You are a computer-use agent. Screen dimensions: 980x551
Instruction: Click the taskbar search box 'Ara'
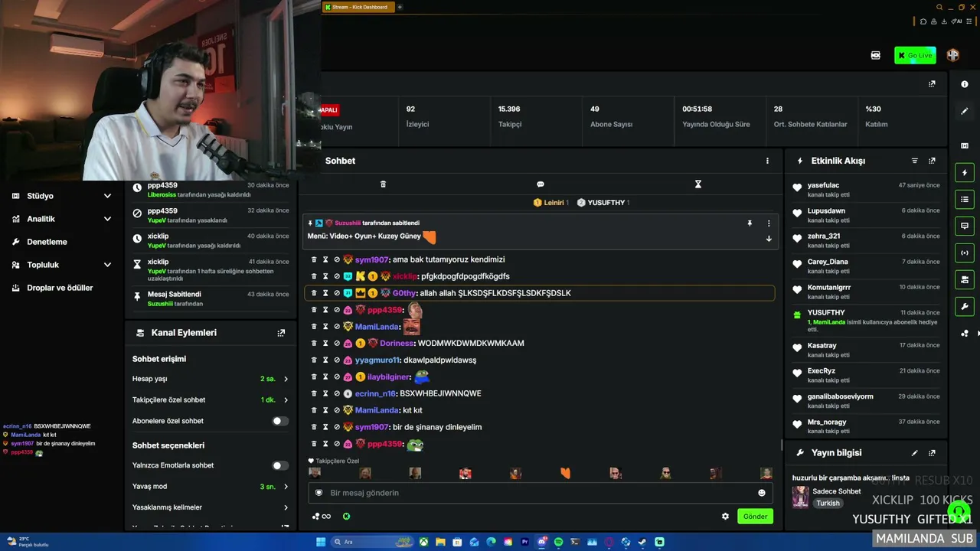pyautogui.click(x=371, y=542)
